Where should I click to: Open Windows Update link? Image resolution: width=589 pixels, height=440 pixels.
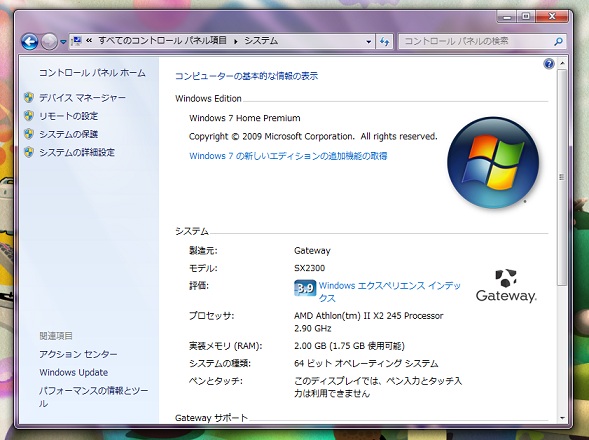pos(74,372)
